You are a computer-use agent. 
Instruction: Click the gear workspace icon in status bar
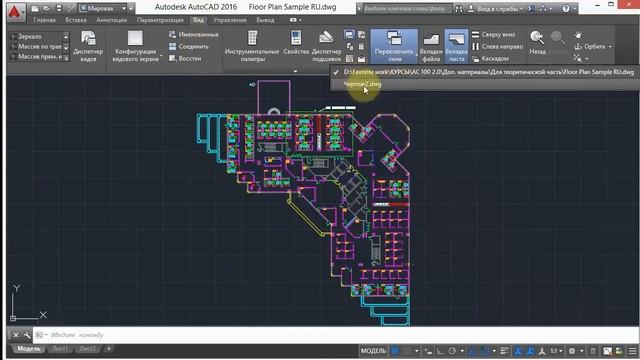click(572, 351)
